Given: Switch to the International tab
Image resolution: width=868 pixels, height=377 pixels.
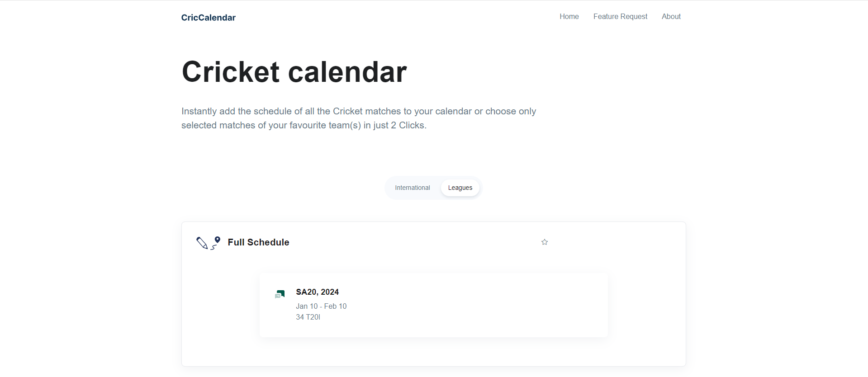Looking at the screenshot, I should (x=413, y=188).
